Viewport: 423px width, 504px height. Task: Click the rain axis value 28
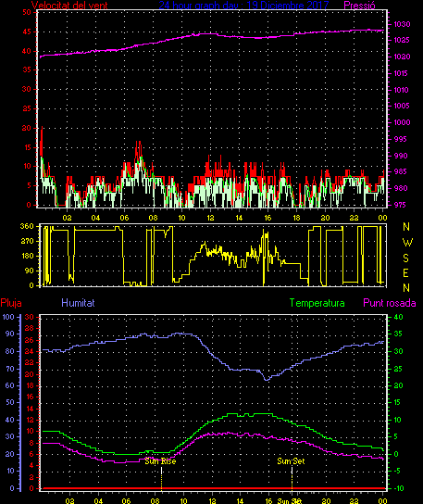30,328
